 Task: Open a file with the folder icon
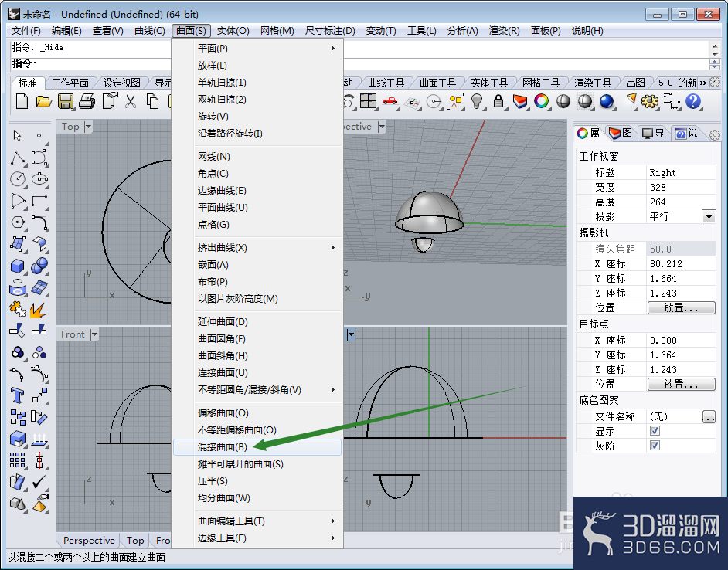click(43, 100)
